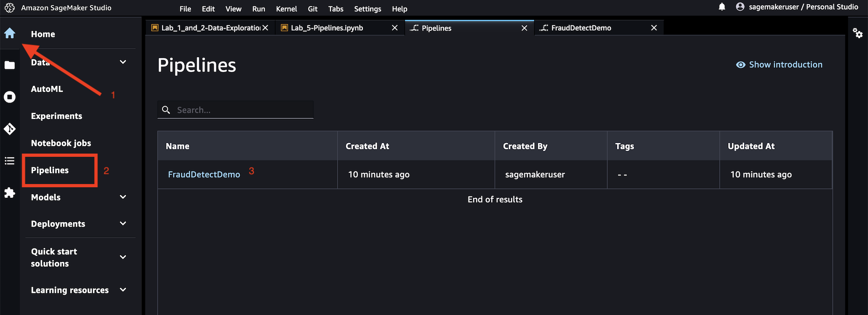Close the FraudDetectDemo tab

654,28
